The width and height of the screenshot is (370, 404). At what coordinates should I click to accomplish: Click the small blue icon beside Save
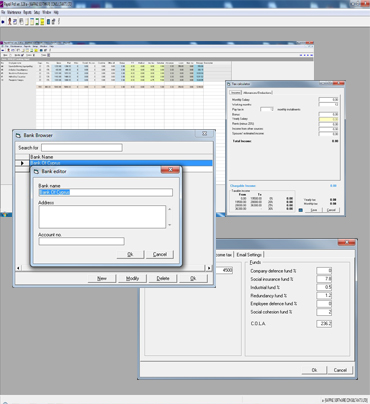301,210
